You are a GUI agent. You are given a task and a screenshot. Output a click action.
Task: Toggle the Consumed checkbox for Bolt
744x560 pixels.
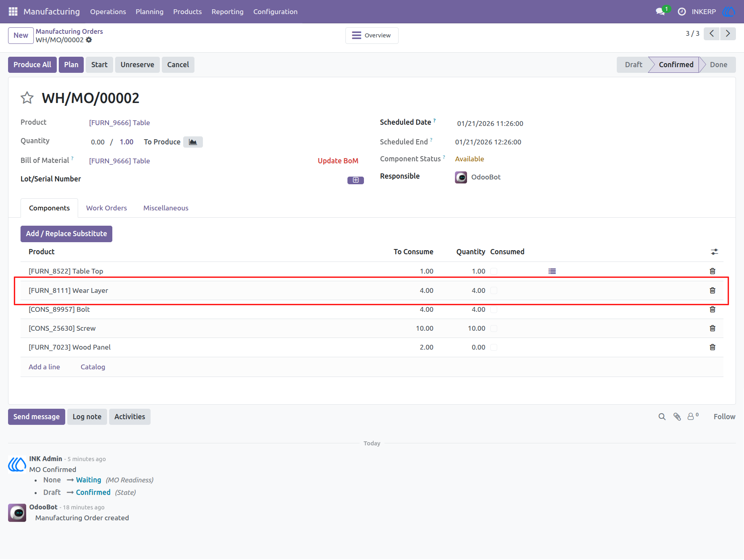tap(494, 309)
